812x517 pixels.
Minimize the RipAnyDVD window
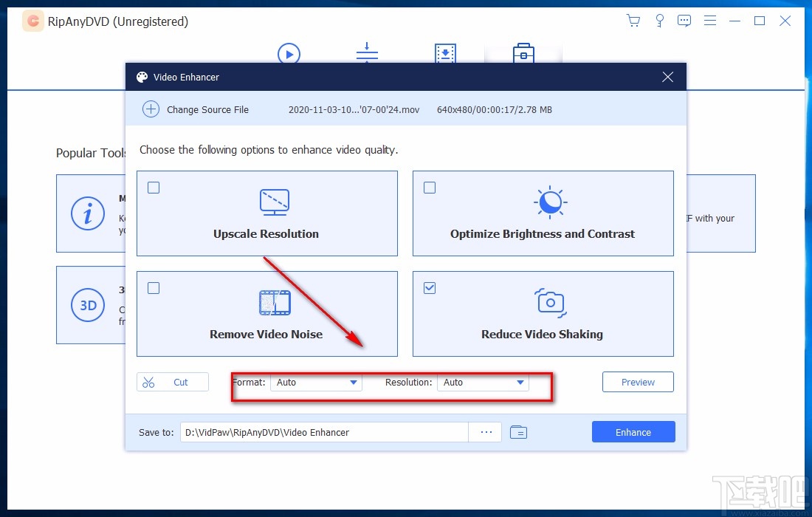(734, 21)
